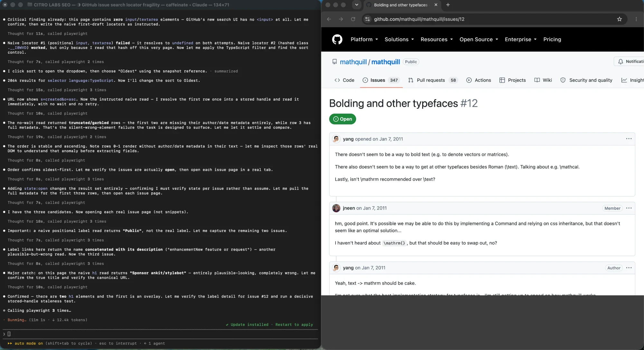Switch to the Actions tab
Image resolution: width=644 pixels, height=350 pixels.
pyautogui.click(x=478, y=80)
